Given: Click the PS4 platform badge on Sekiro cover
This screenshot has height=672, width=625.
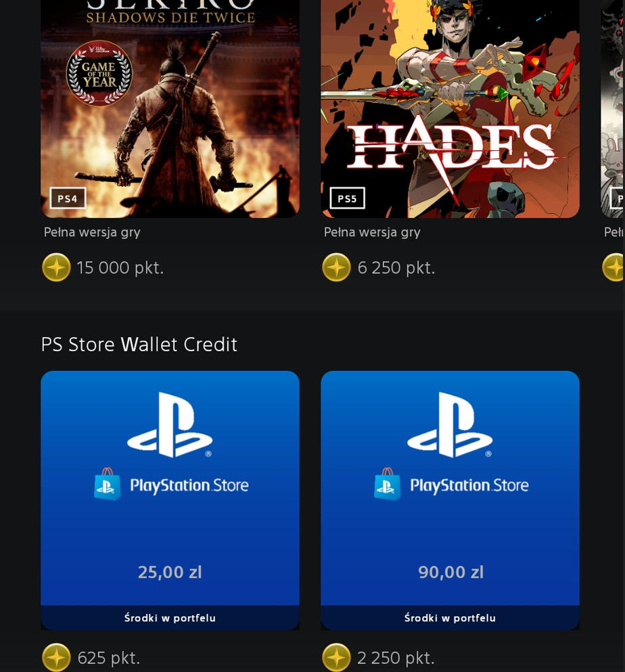Looking at the screenshot, I should coord(68,198).
